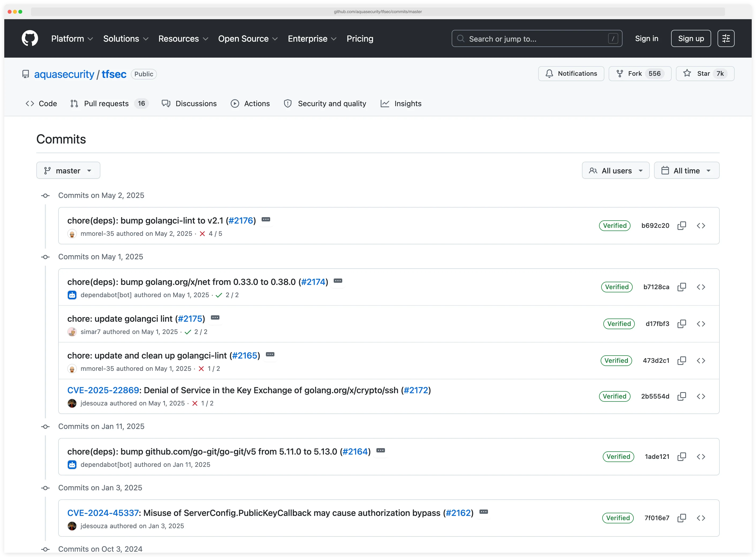
Task: Expand the Resources menu
Action: click(x=183, y=39)
